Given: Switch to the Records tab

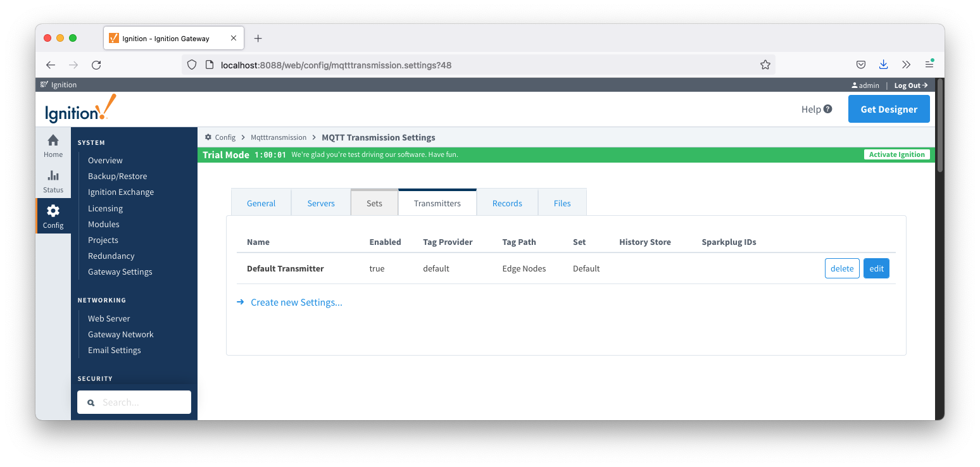Looking at the screenshot, I should pos(507,202).
